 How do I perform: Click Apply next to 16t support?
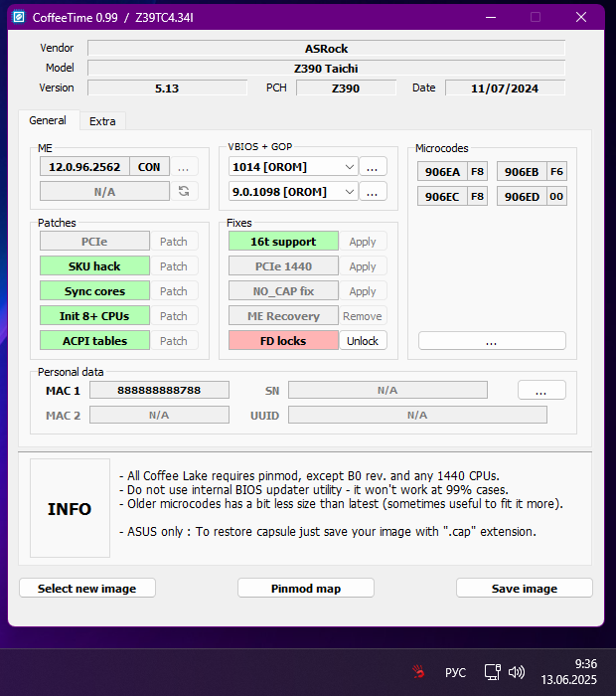point(363,242)
